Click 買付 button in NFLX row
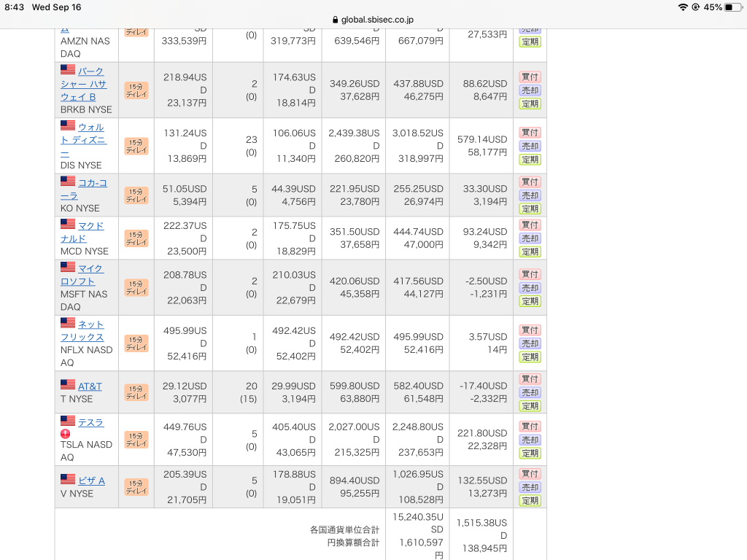 coord(530,330)
